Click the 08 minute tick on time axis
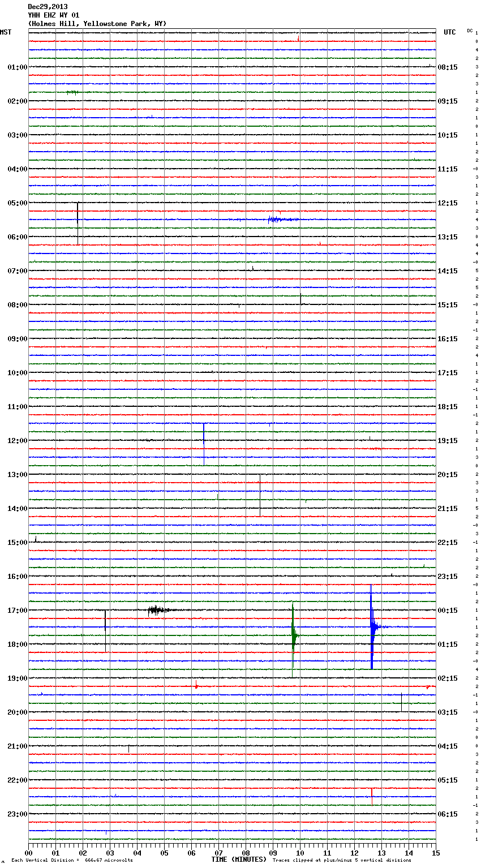Image resolution: width=481 pixels, height=868 pixels. (x=246, y=853)
